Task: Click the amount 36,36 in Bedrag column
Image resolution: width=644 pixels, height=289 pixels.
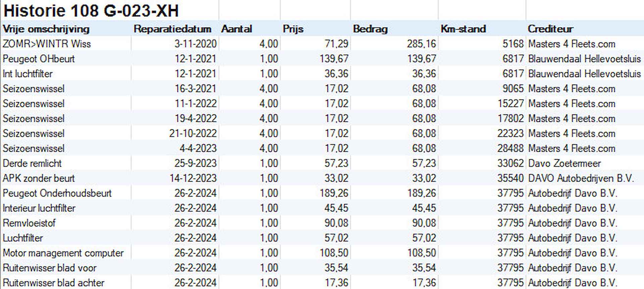Action: pyautogui.click(x=424, y=74)
